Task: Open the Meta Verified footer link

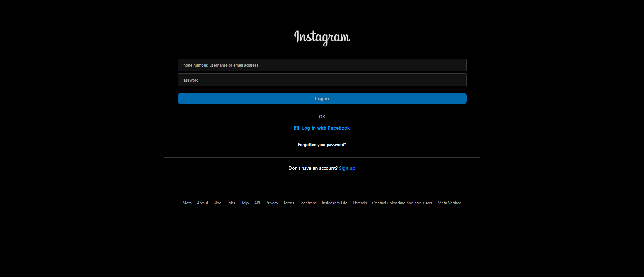Action: pyautogui.click(x=450, y=203)
